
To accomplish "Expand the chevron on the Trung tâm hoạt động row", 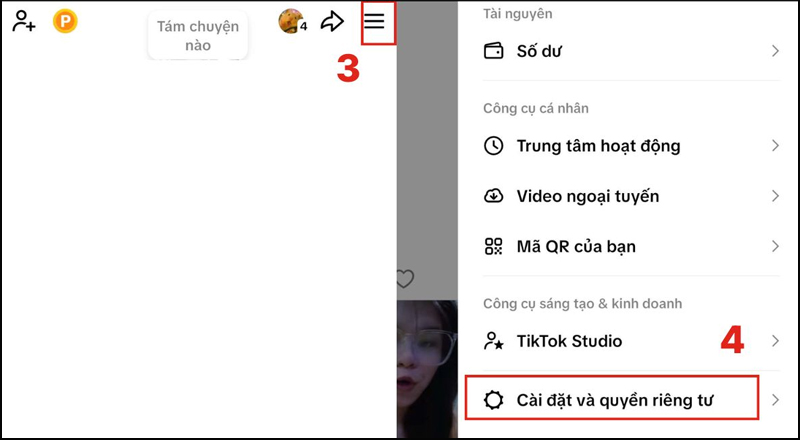I will coord(776,146).
